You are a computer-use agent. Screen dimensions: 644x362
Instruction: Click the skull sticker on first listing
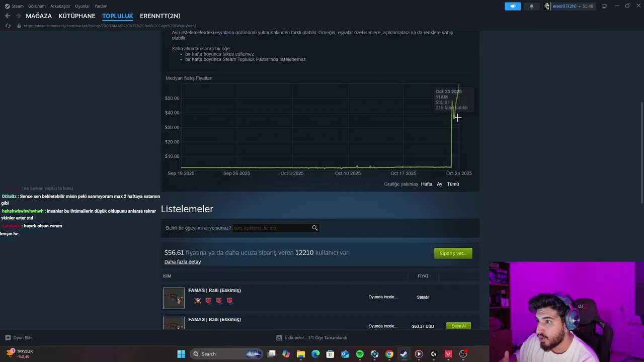click(x=198, y=301)
